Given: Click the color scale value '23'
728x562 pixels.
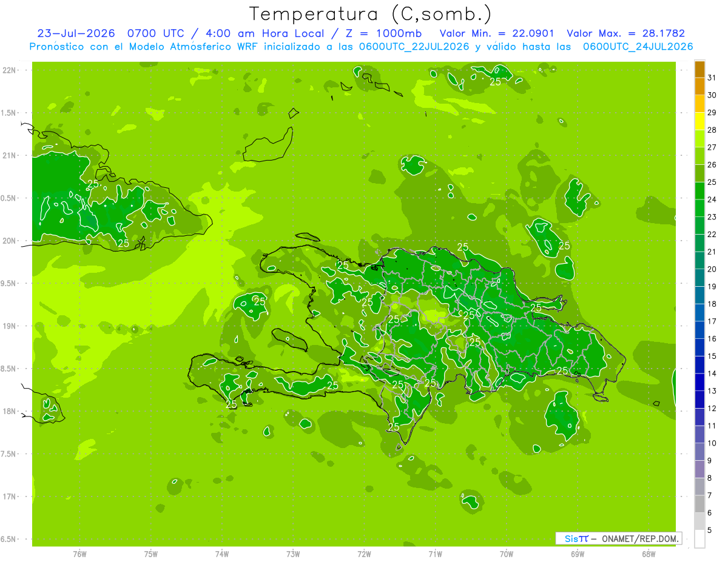Looking at the screenshot, I should [x=712, y=217].
